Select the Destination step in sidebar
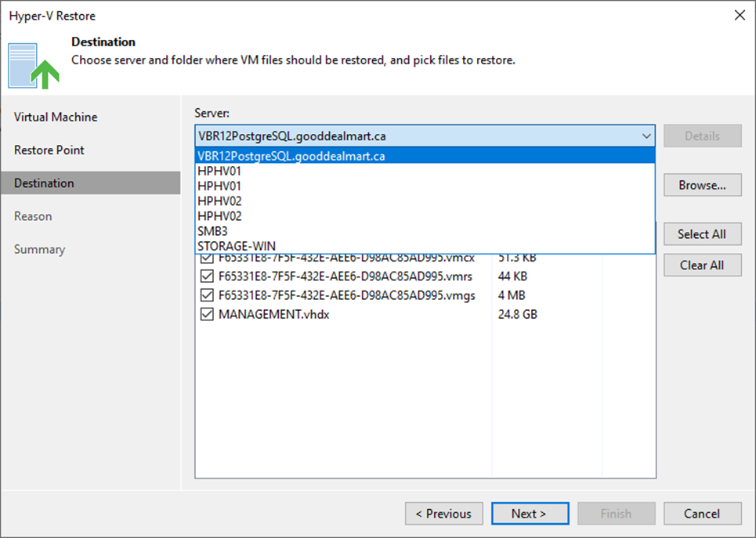The height and width of the screenshot is (538, 756). [91, 183]
